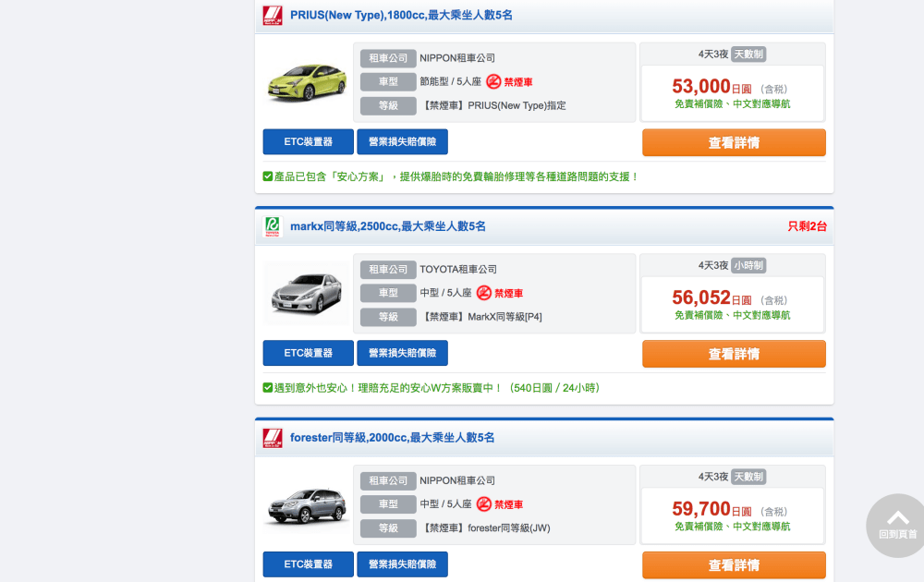Click green checkmark next to 安心方案 note
The height and width of the screenshot is (582, 924).
tap(268, 176)
